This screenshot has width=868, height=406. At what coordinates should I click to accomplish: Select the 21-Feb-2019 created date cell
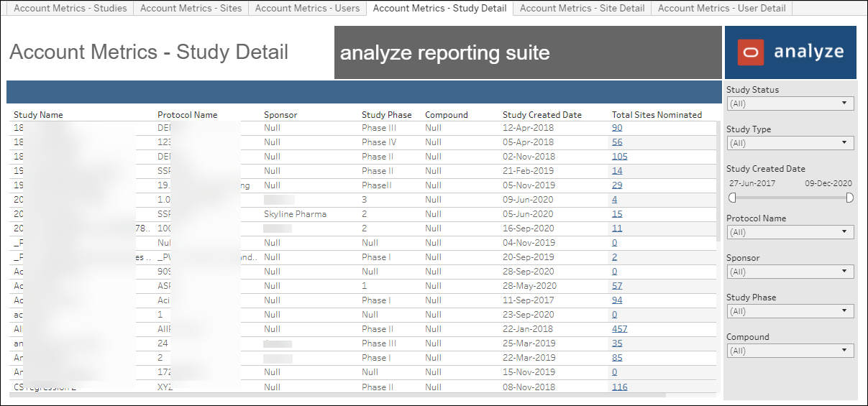527,171
